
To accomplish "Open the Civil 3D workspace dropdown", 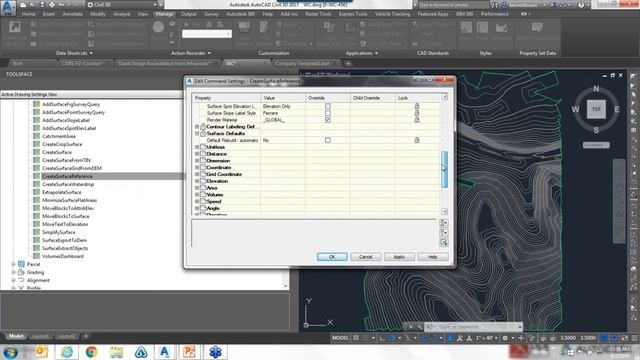I will coord(122,4).
